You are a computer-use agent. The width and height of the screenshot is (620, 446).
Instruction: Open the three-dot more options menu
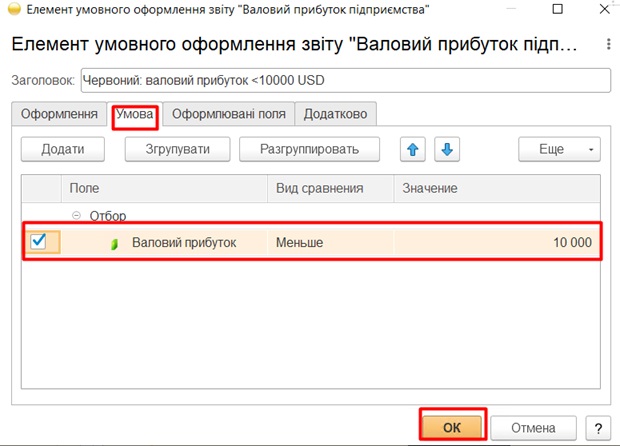[x=608, y=46]
